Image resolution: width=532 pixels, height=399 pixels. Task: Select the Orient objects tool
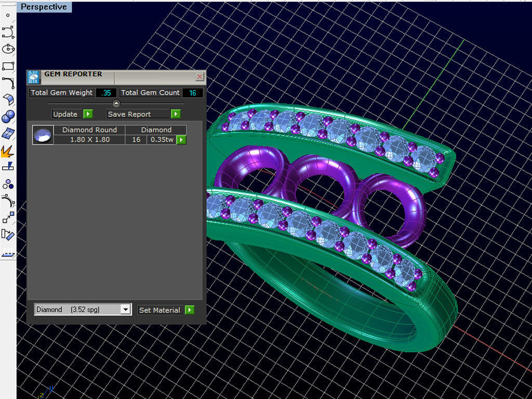pos(8,235)
